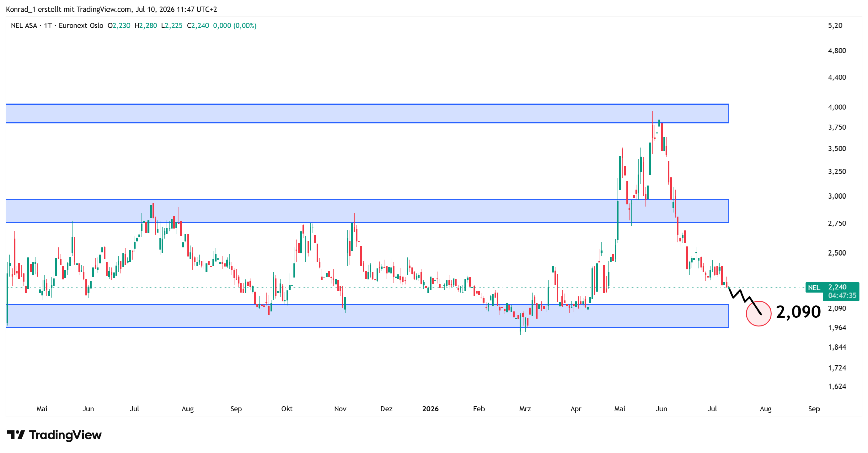This screenshot has width=868, height=453.
Task: Click the 5,20 price axis label
Action: point(835,26)
